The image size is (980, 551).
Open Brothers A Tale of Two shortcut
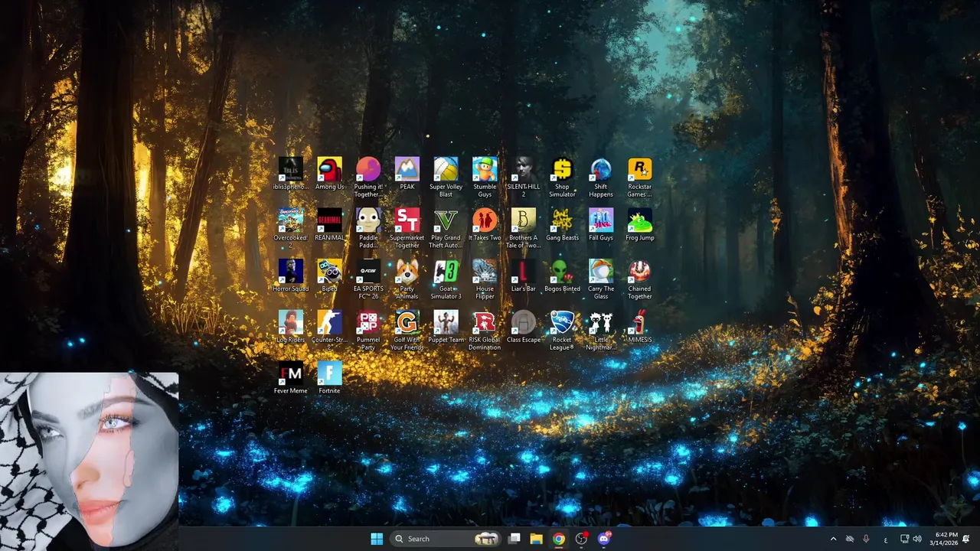(524, 229)
